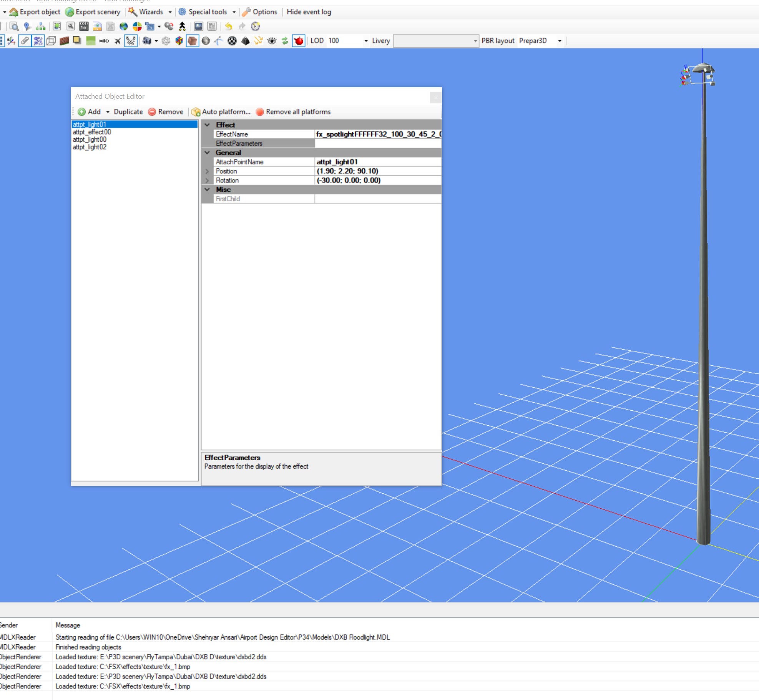Screen dimensions: 759x700
Task: Click the globe icon in the toolbar
Action: [123, 26]
